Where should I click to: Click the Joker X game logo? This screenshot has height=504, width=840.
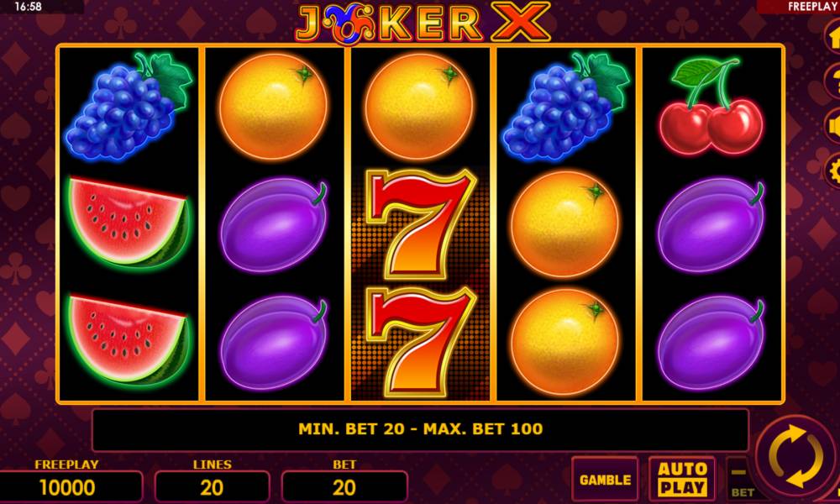[423, 23]
